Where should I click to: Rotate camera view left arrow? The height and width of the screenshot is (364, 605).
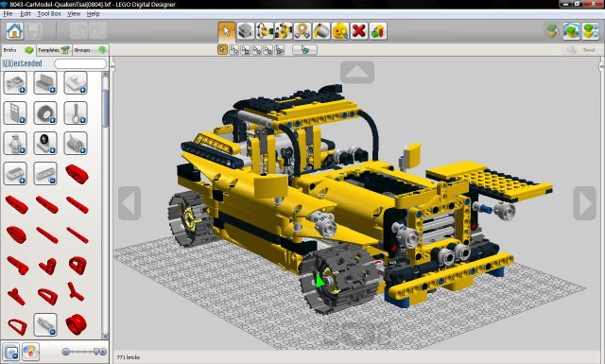pos(130,203)
